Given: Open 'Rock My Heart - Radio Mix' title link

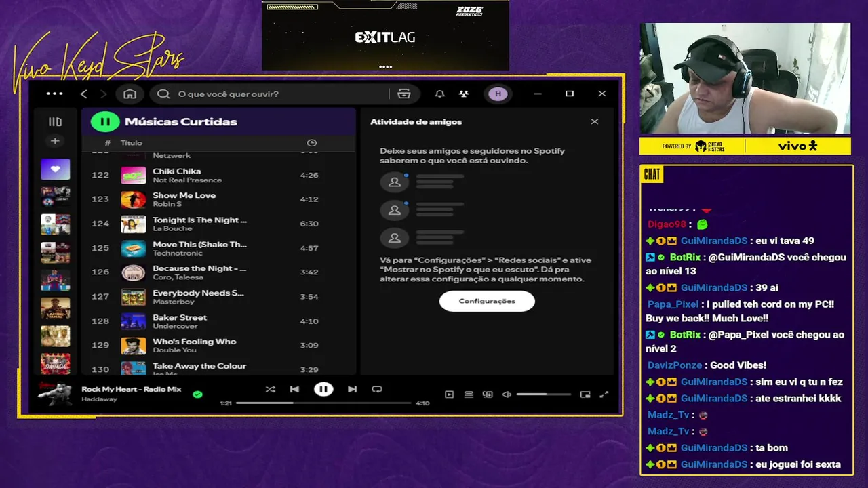Looking at the screenshot, I should 132,389.
